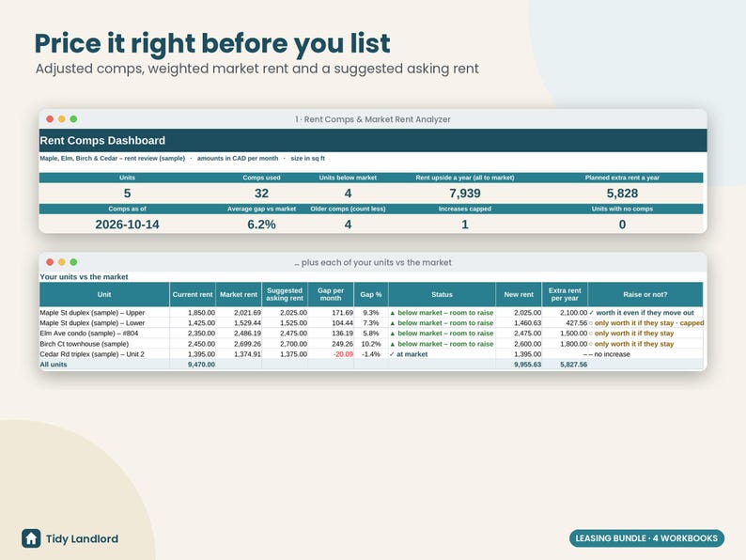Click the yellow dot in Rent Comps Analyzer window
Image resolution: width=746 pixels, height=560 pixels.
62,119
